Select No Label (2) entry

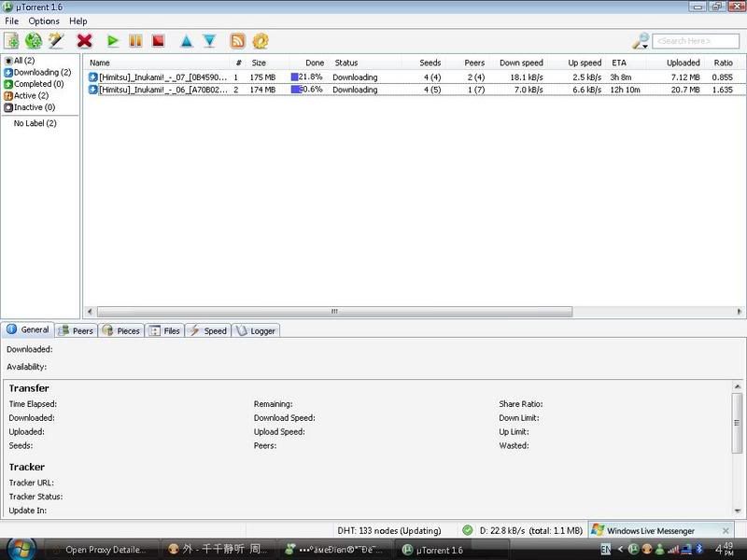[x=35, y=123]
